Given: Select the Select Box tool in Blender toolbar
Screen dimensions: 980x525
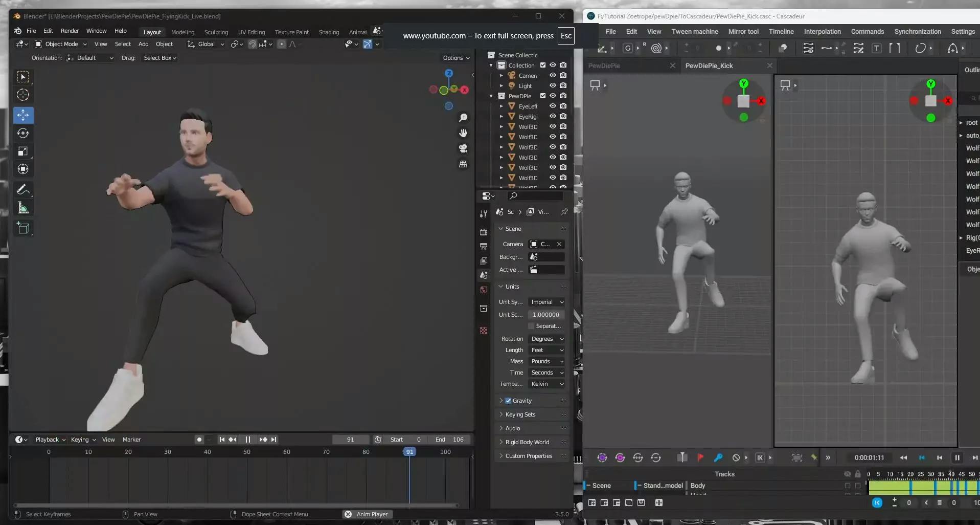Looking at the screenshot, I should [x=23, y=77].
